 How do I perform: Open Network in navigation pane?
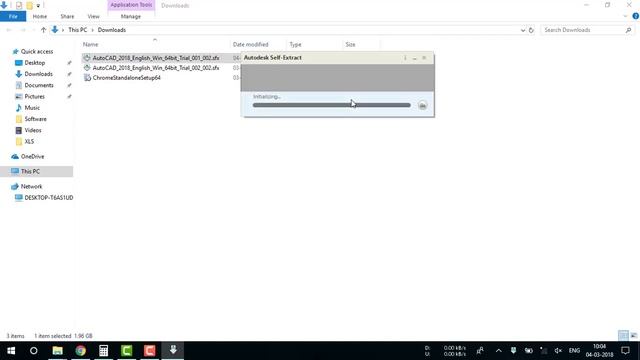pyautogui.click(x=31, y=186)
